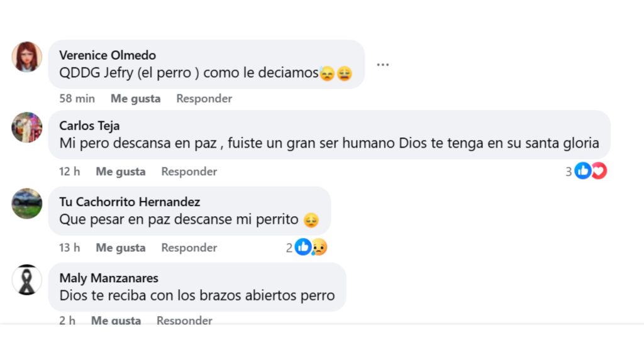644x362 pixels.
Task: Click the blue like reaction icon on Carlos Teja's comment
Action: click(x=583, y=170)
